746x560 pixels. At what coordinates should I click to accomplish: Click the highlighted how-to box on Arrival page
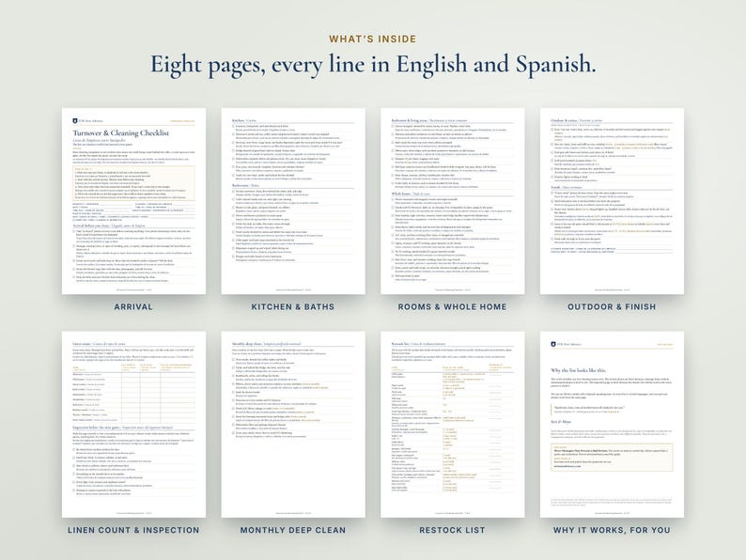pos(133,182)
